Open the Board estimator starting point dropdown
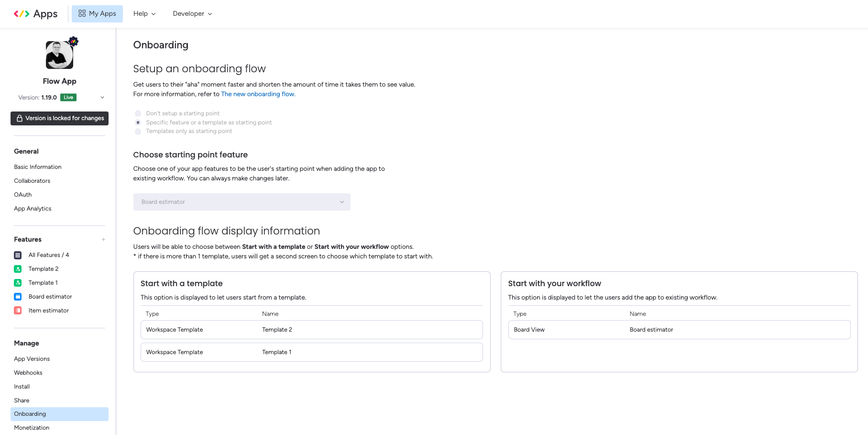Viewport: 868px width, 435px height. (x=242, y=201)
